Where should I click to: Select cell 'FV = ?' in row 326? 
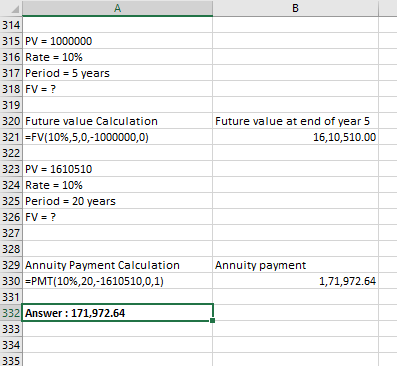pyautogui.click(x=117, y=217)
